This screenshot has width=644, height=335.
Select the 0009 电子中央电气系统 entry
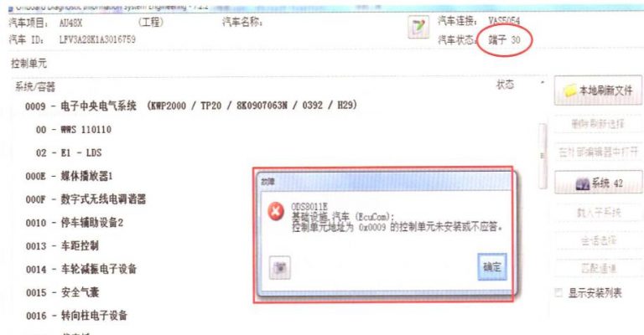191,106
